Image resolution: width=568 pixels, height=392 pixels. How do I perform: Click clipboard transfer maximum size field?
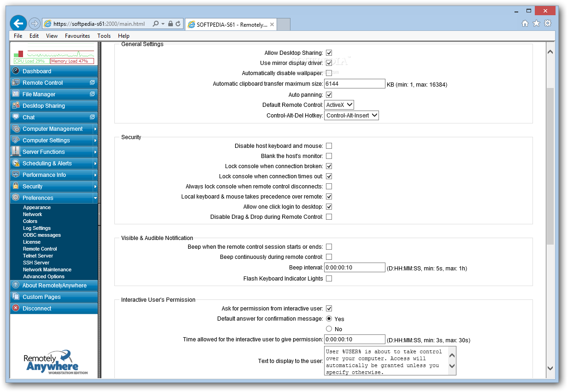(355, 84)
